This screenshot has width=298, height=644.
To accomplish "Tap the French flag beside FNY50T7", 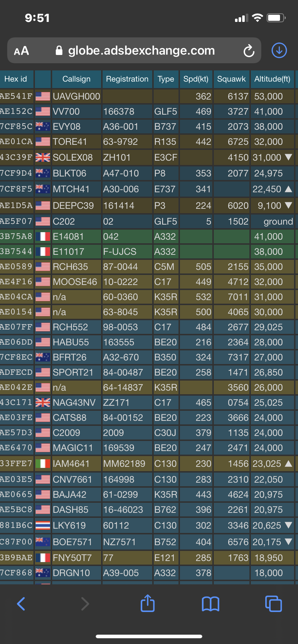I will click(x=43, y=558).
